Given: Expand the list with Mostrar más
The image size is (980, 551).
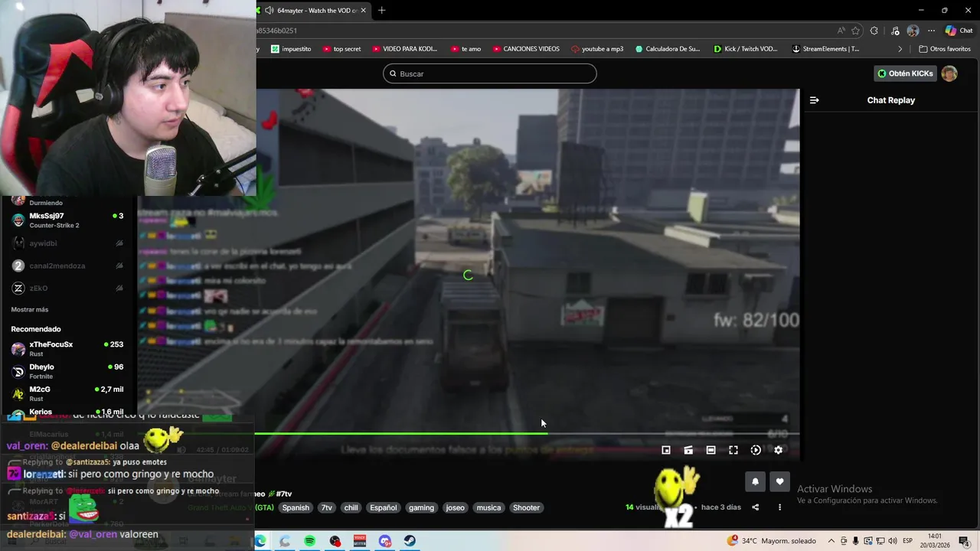Looking at the screenshot, I should pyautogui.click(x=30, y=309).
